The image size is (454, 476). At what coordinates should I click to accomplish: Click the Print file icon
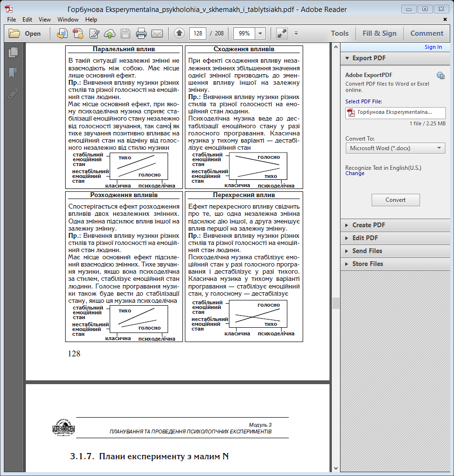click(141, 33)
